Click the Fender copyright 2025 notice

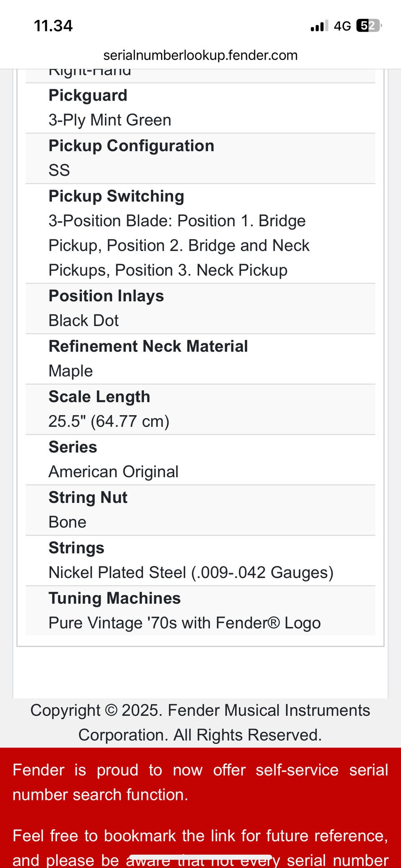(x=200, y=723)
